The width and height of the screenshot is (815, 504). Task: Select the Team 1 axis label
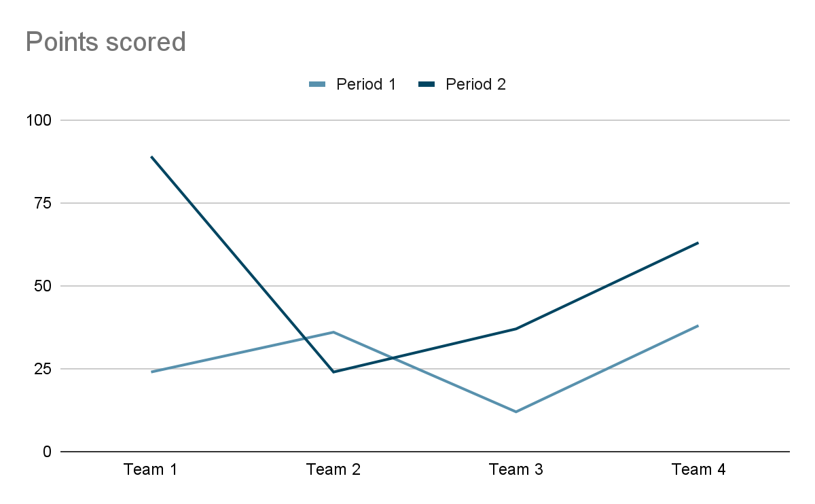tap(151, 469)
